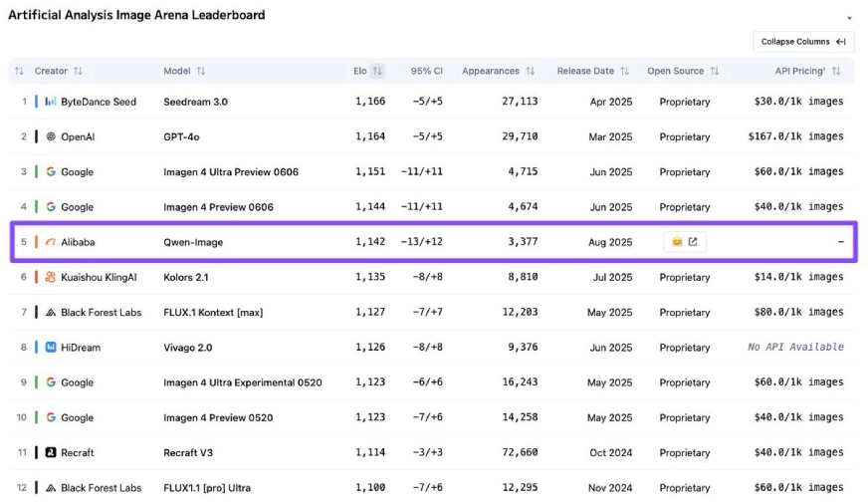The image size is (868, 504).
Task: Click Google logo in Imagen 4 Preview 0520 row
Action: 51,417
